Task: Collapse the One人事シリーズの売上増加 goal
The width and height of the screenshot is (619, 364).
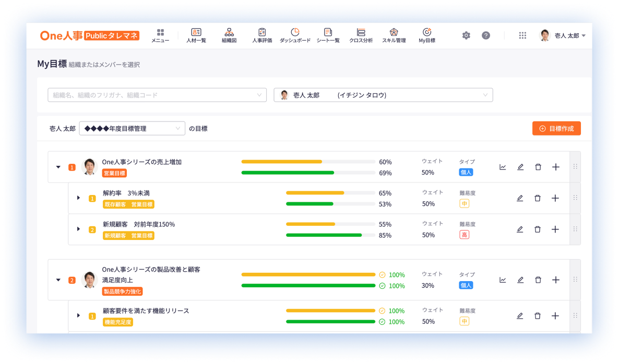Action: pos(58,167)
